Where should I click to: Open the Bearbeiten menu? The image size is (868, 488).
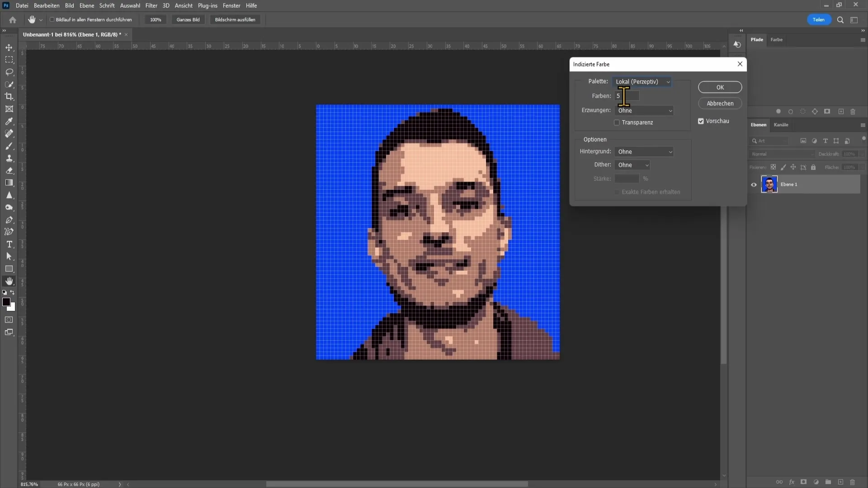[47, 6]
